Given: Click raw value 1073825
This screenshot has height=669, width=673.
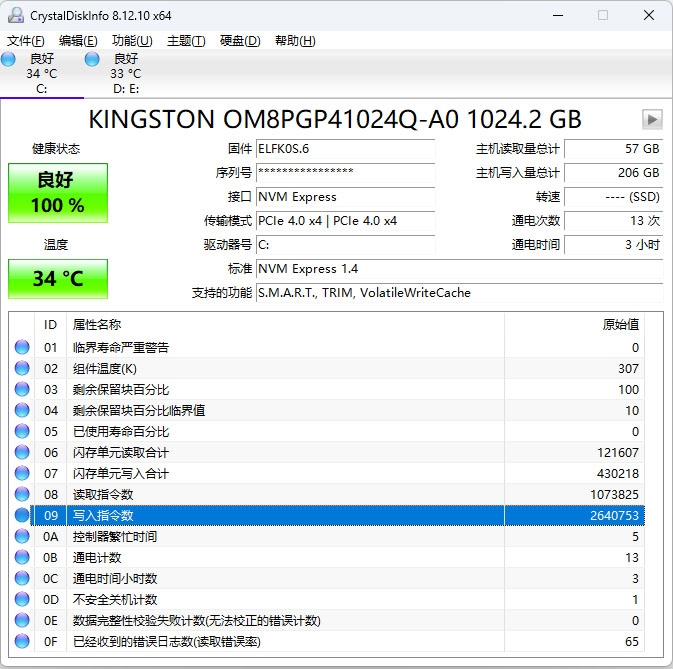Looking at the screenshot, I should pyautogui.click(x=614, y=495).
